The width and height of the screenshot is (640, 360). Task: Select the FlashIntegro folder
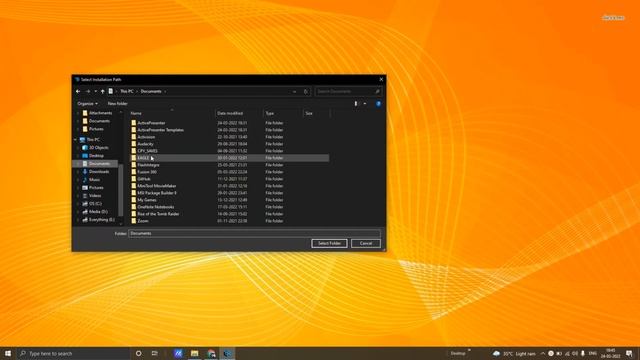[148, 165]
